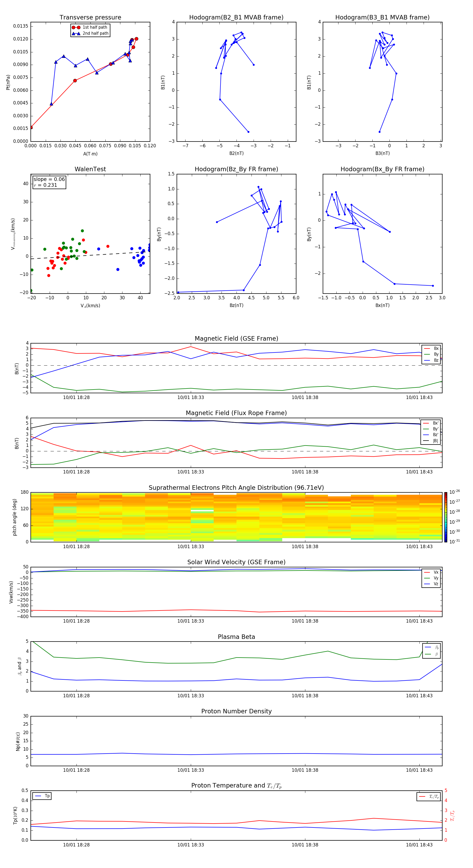This screenshot has width=473, height=868.
Task: Click the 'V_A(km/s)' Walen axis label
Action: coord(90,306)
